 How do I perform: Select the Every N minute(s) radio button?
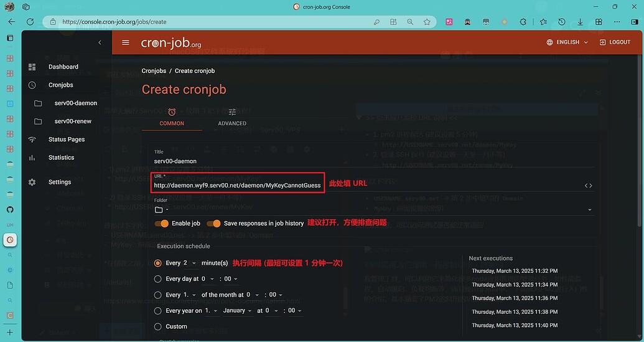coord(157,263)
